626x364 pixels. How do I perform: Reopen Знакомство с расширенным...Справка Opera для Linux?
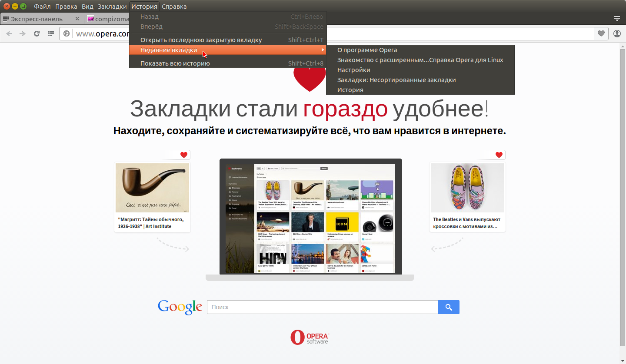pos(420,60)
